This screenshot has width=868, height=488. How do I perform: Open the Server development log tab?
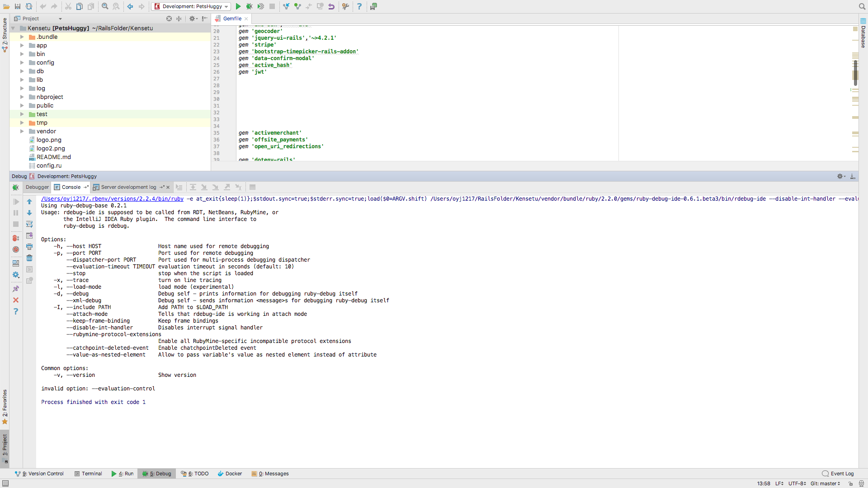128,187
